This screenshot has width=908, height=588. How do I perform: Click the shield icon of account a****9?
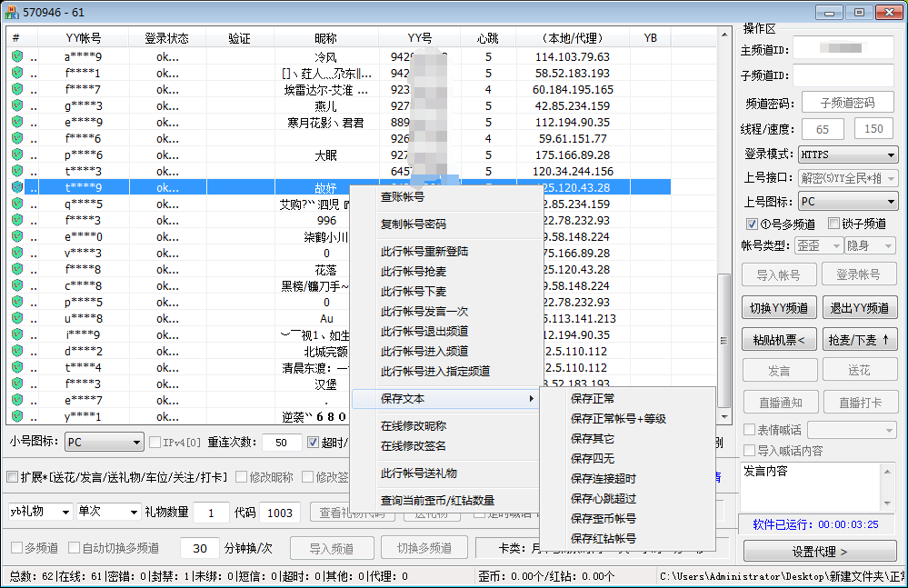16,56
